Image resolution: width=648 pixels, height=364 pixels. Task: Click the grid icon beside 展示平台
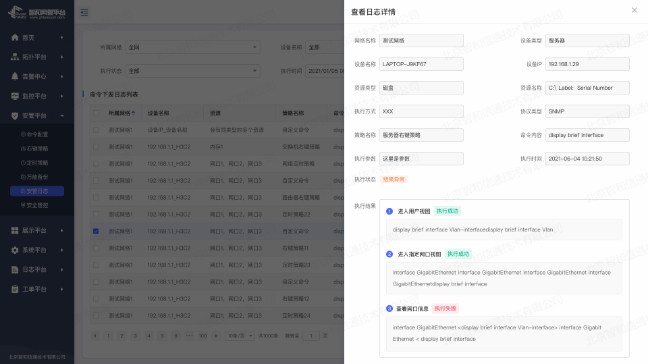(15, 231)
